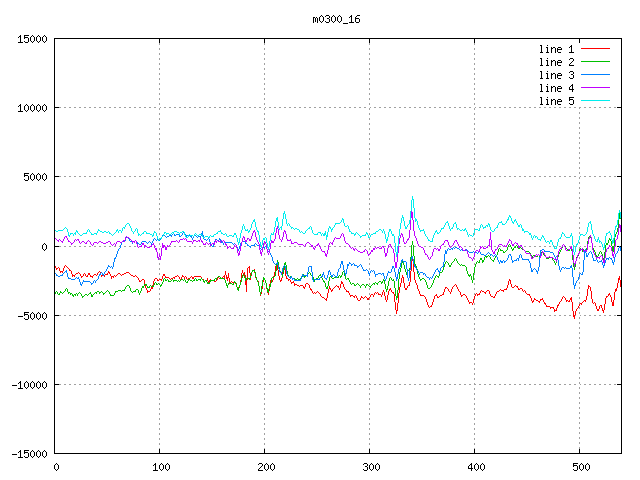
Task: Select the 'line 2' legend label
Action: (556, 62)
